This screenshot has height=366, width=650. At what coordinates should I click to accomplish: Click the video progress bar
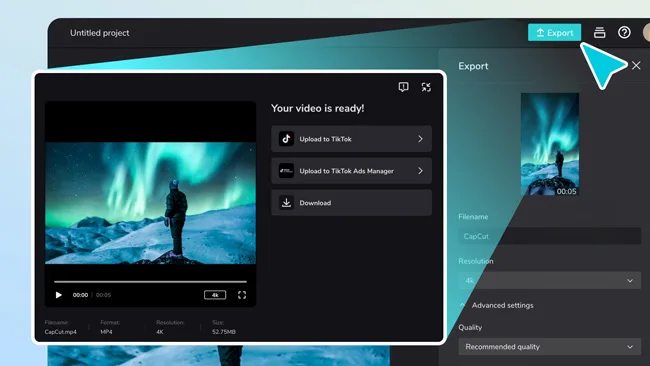(x=150, y=282)
